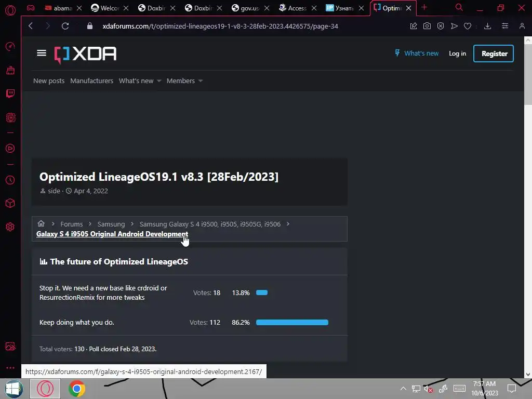Open What's new lightning link
This screenshot has height=399, width=532.
pyautogui.click(x=417, y=54)
